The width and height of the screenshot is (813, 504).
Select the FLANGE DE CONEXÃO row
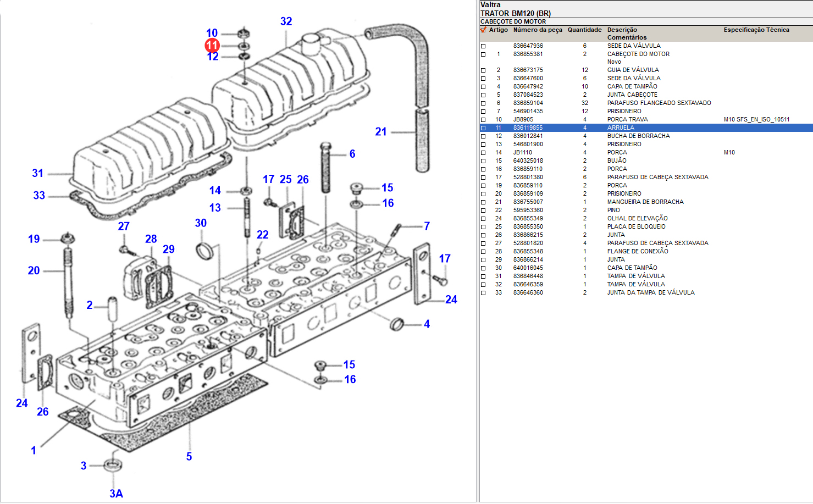(637, 252)
